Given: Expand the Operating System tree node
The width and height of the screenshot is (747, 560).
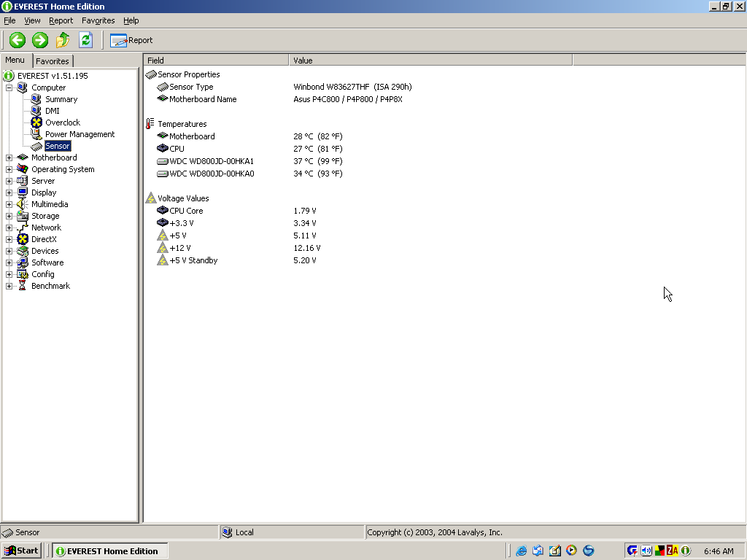Looking at the screenshot, I should pos(9,169).
